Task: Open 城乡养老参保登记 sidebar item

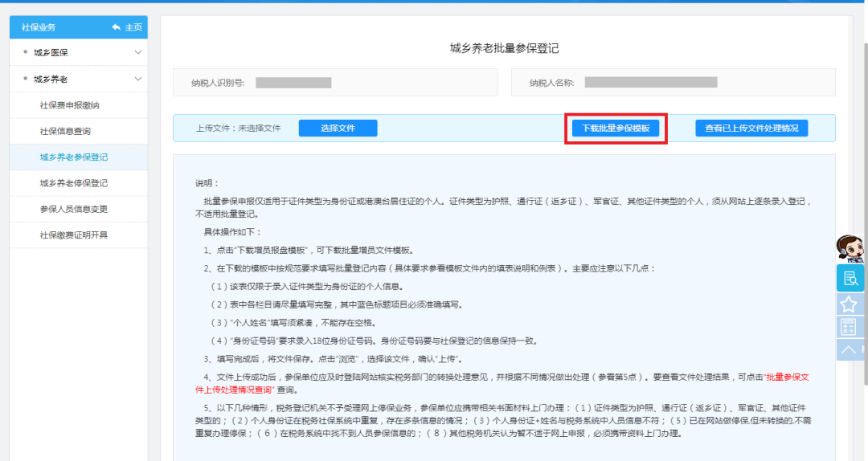Action: pos(73,157)
